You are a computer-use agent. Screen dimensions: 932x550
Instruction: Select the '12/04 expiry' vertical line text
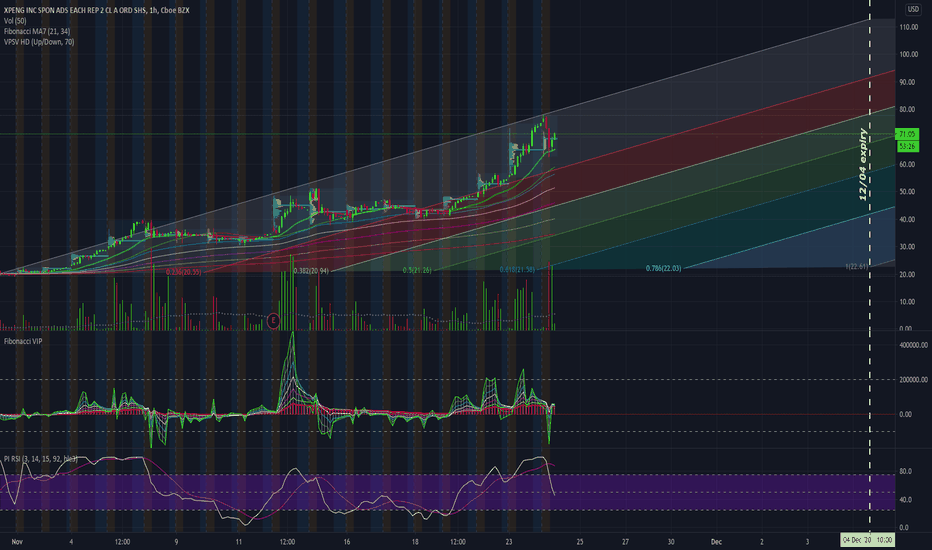click(863, 164)
